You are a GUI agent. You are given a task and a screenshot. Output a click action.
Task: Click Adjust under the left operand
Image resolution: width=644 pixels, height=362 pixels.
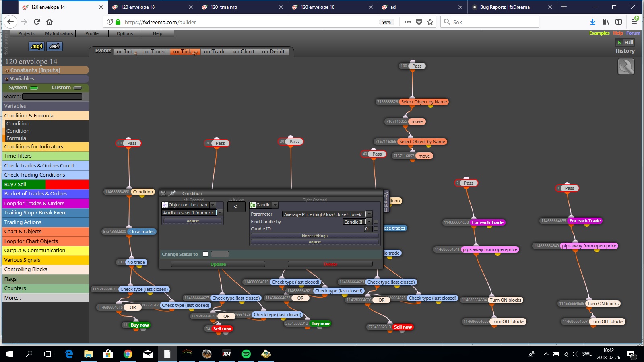(193, 221)
